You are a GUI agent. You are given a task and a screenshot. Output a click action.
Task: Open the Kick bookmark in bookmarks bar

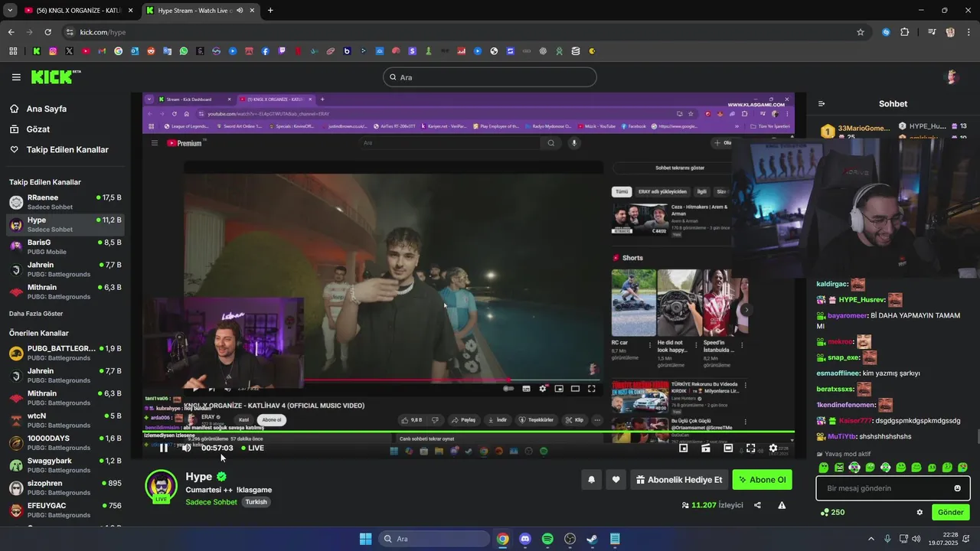point(36,51)
